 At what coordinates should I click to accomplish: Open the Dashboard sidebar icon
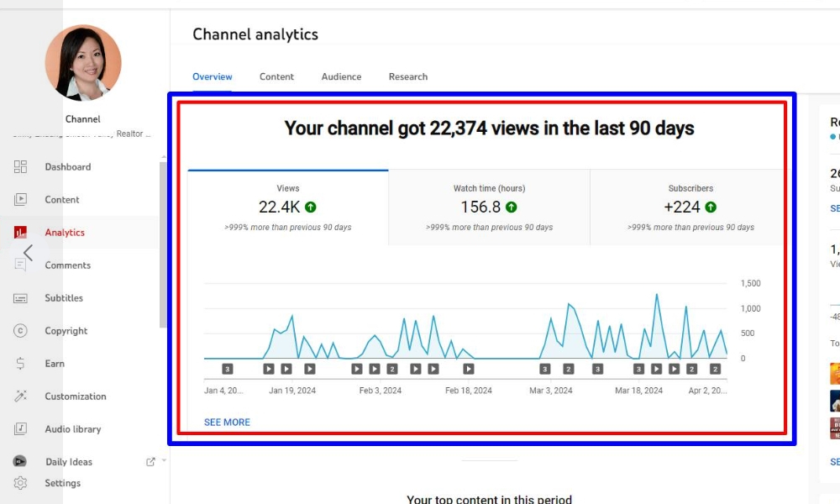21,167
